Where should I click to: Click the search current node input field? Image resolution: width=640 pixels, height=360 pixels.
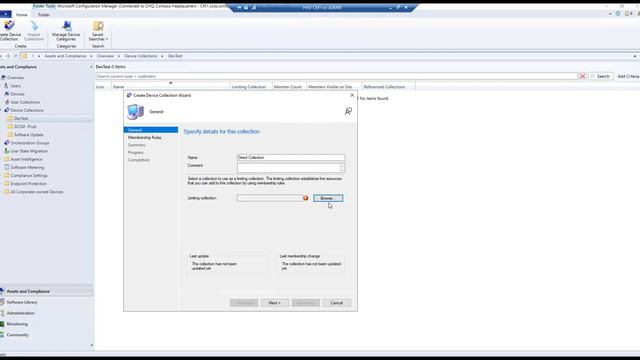click(x=336, y=76)
